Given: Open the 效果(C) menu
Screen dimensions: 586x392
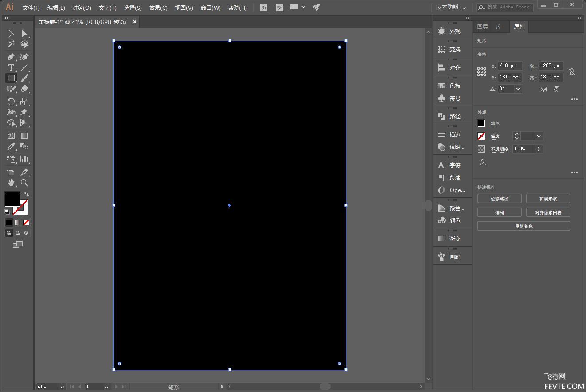Looking at the screenshot, I should pyautogui.click(x=158, y=8).
